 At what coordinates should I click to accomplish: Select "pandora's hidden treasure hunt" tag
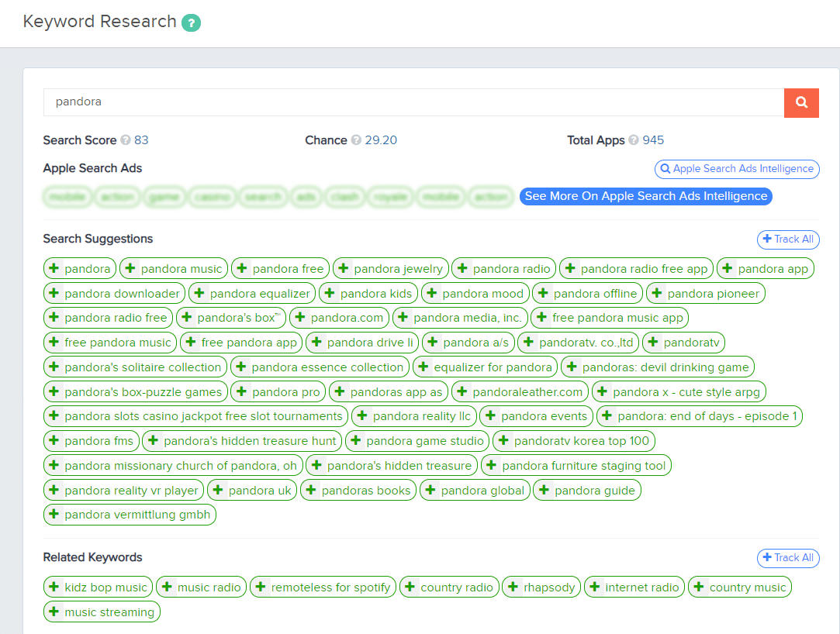[x=242, y=441]
